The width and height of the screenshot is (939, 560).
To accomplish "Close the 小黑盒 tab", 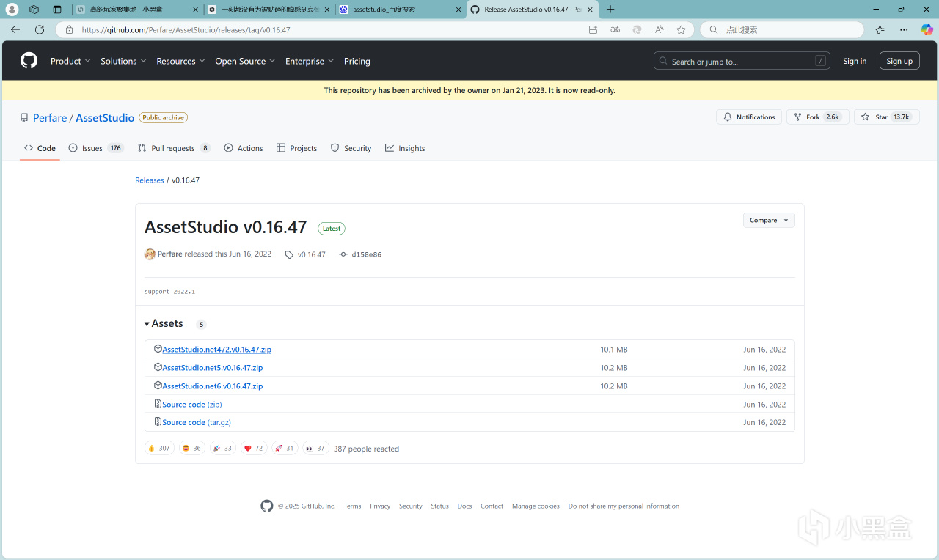I will (196, 10).
